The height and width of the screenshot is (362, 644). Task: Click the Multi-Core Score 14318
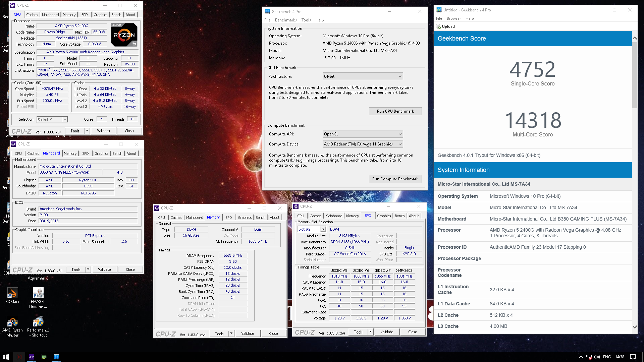(x=533, y=120)
